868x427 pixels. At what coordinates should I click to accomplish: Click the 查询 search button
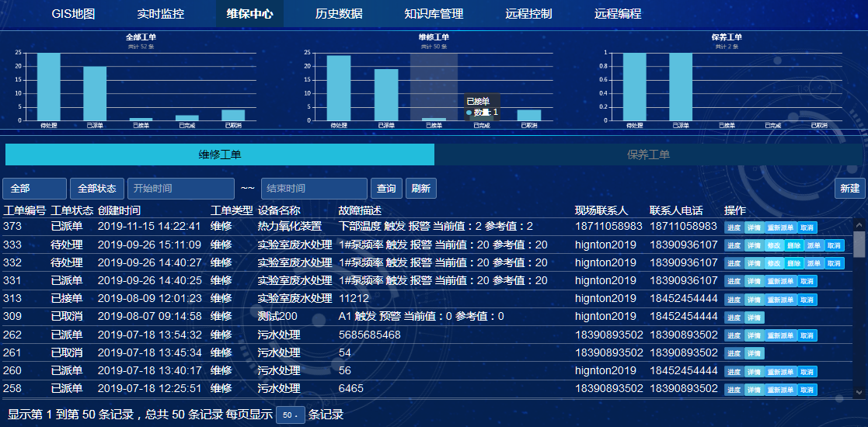(386, 189)
